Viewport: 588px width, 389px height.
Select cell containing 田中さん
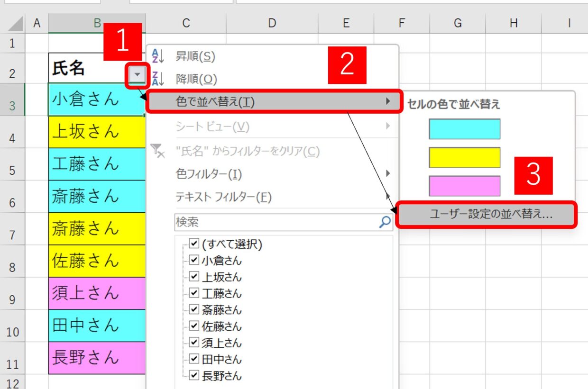click(97, 325)
